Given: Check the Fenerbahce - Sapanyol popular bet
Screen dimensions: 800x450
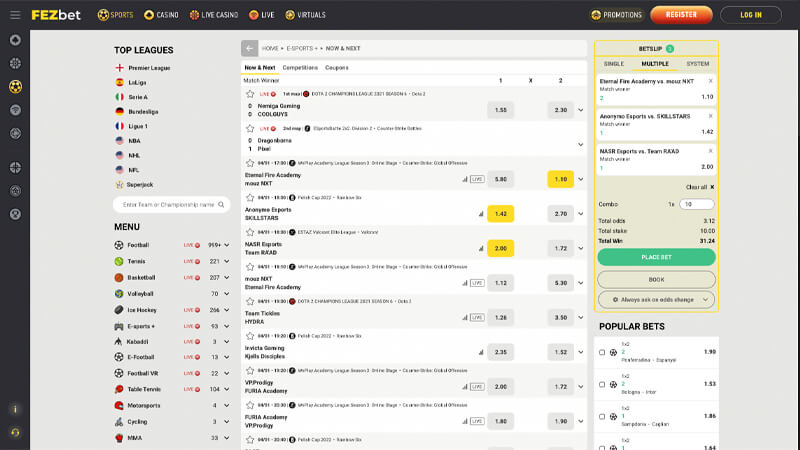Looking at the screenshot, I should click(602, 352).
